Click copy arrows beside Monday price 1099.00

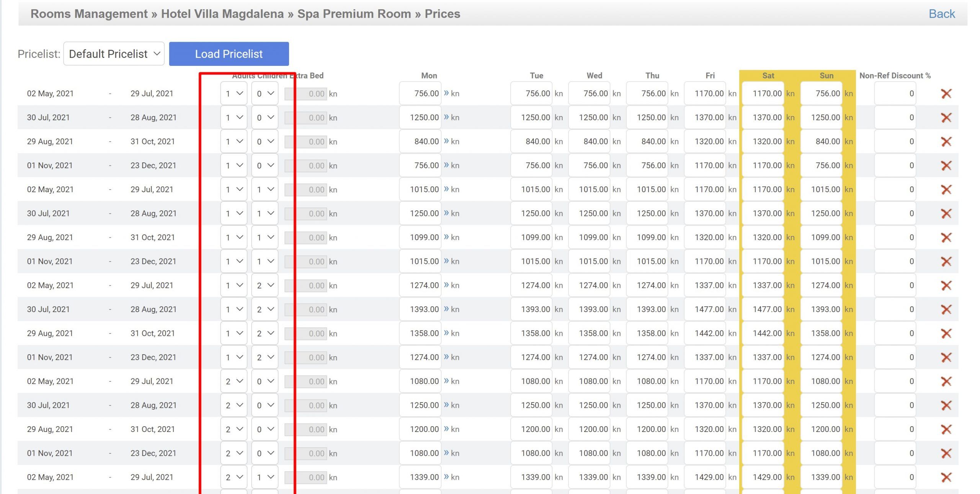[x=446, y=237]
